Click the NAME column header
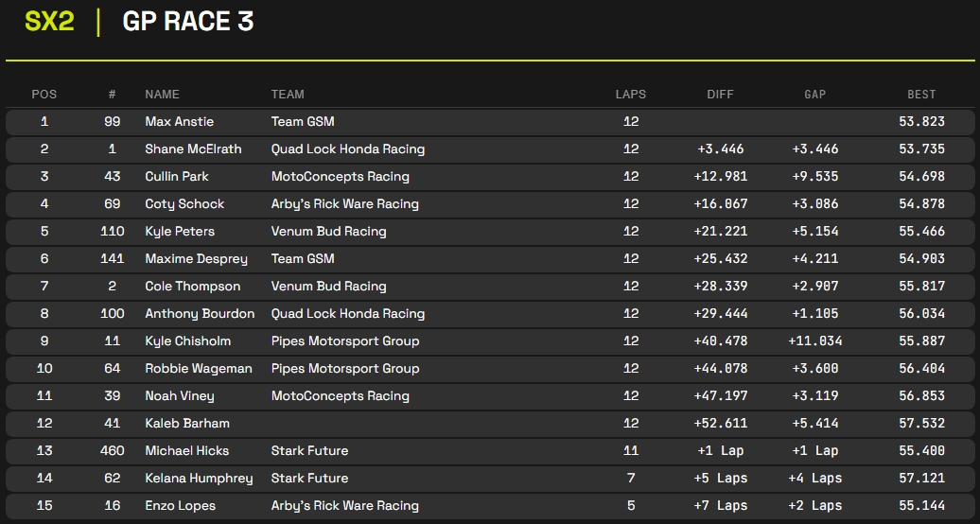The height and width of the screenshot is (524, 980). point(162,95)
